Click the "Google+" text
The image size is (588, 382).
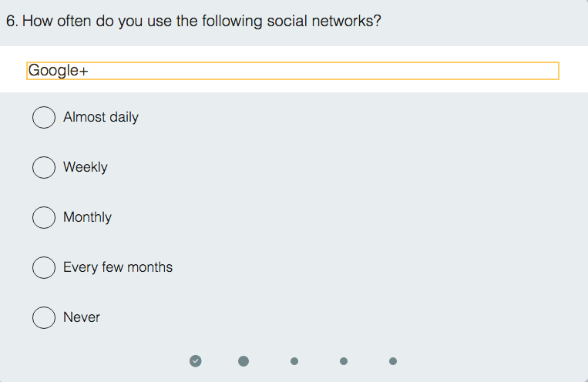(x=58, y=71)
